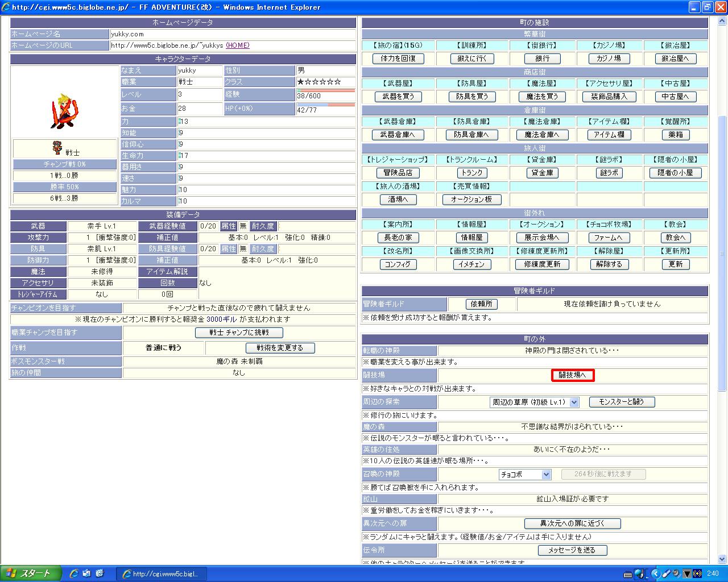
Task: Click the 防具を買う button
Action: [472, 97]
